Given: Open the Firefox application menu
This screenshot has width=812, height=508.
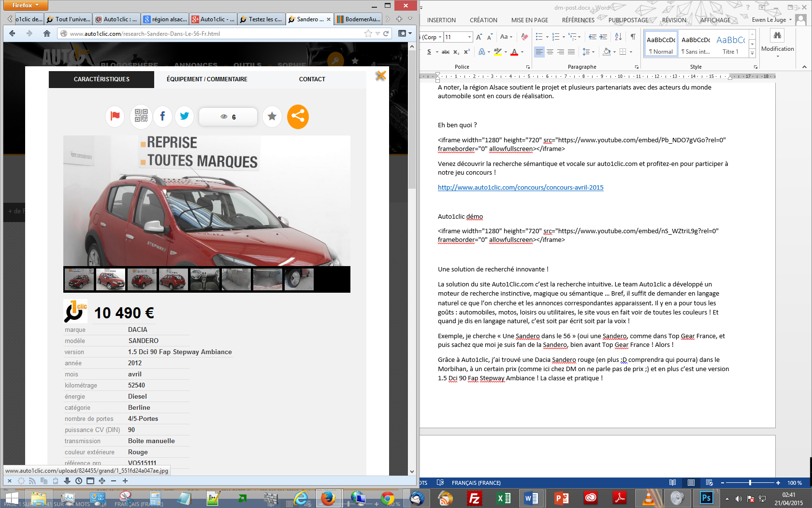Looking at the screenshot, I should [26, 5].
